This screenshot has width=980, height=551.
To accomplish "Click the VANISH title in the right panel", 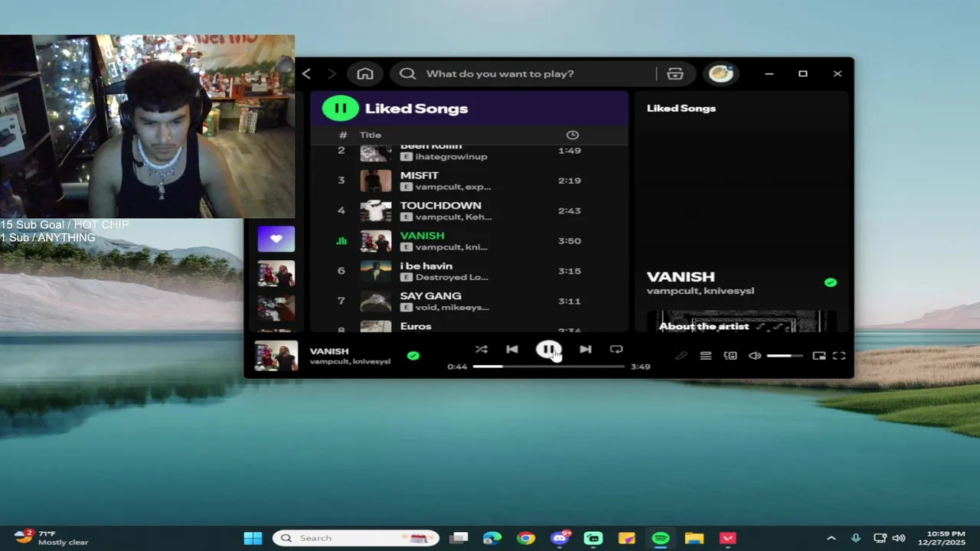I will point(681,276).
